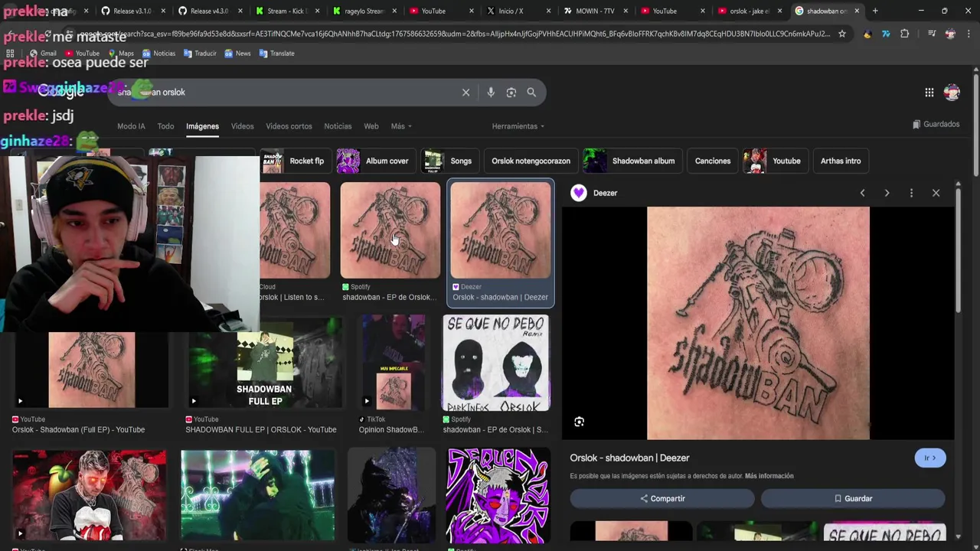Open the Más información copyright link

click(769, 476)
